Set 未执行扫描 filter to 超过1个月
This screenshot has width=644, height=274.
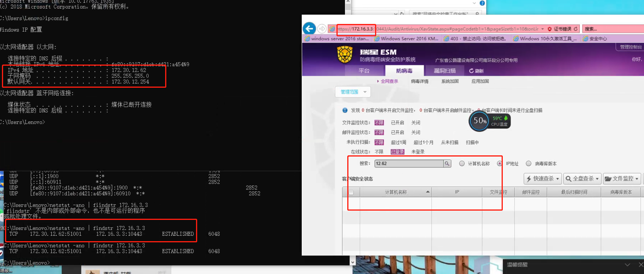pyautogui.click(x=423, y=143)
